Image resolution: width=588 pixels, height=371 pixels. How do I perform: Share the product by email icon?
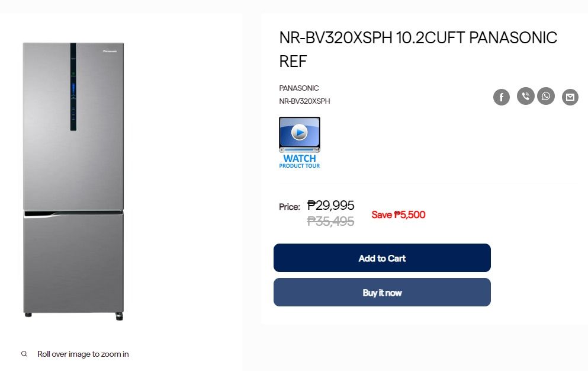[570, 97]
